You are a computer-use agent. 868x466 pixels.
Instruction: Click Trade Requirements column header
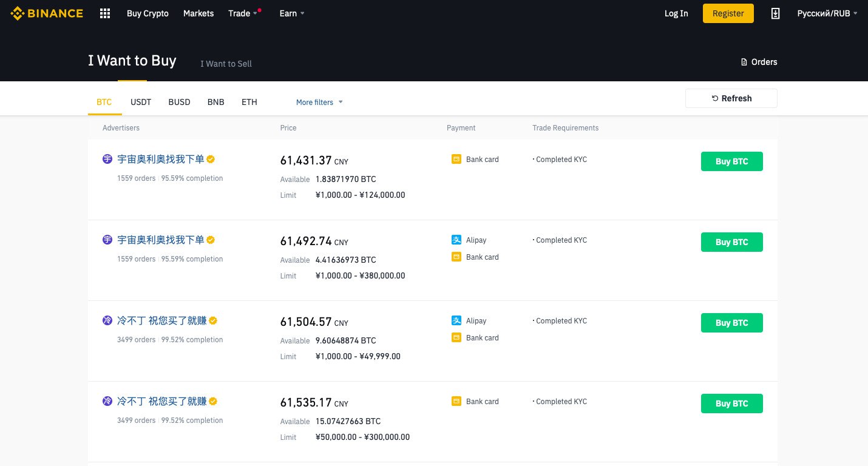[x=566, y=128]
